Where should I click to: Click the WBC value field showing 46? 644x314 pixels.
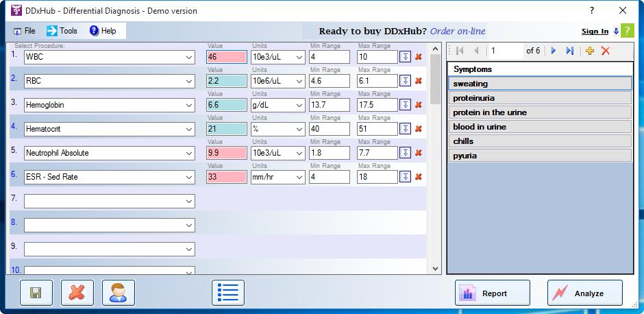[227, 57]
